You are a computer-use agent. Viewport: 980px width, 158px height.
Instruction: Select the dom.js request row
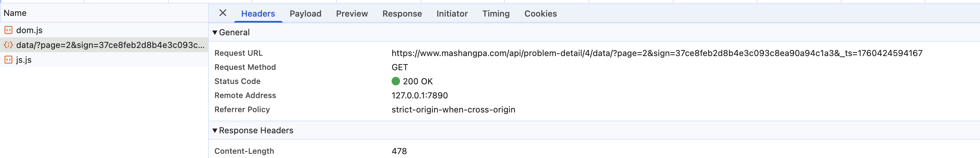coord(104,30)
